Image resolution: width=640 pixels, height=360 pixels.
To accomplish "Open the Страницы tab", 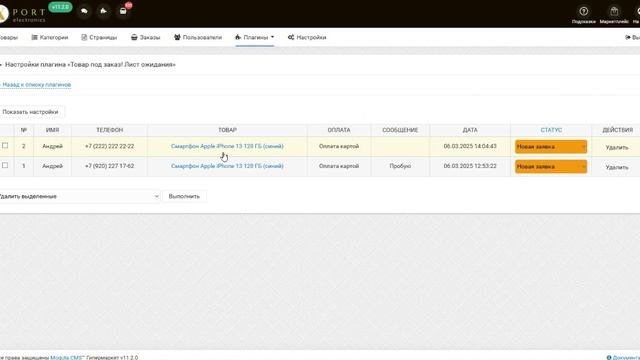I will (x=99, y=37).
